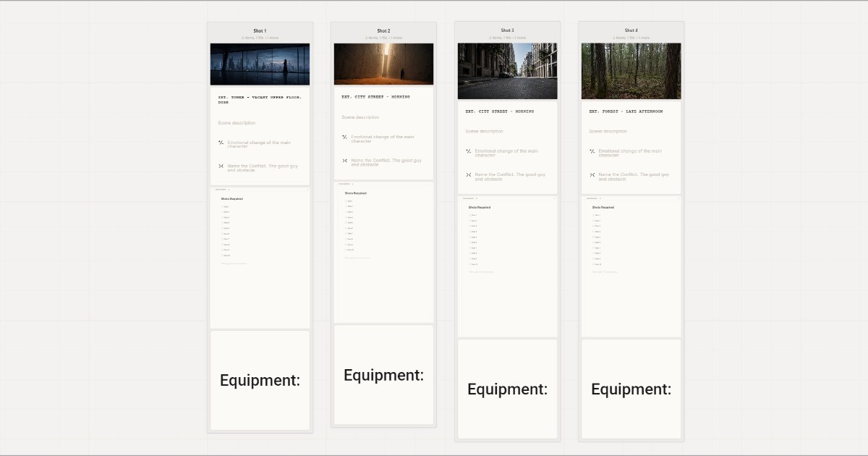Select the 'Equipment:' note in Shot 4
The height and width of the screenshot is (456, 868).
pyautogui.click(x=631, y=389)
